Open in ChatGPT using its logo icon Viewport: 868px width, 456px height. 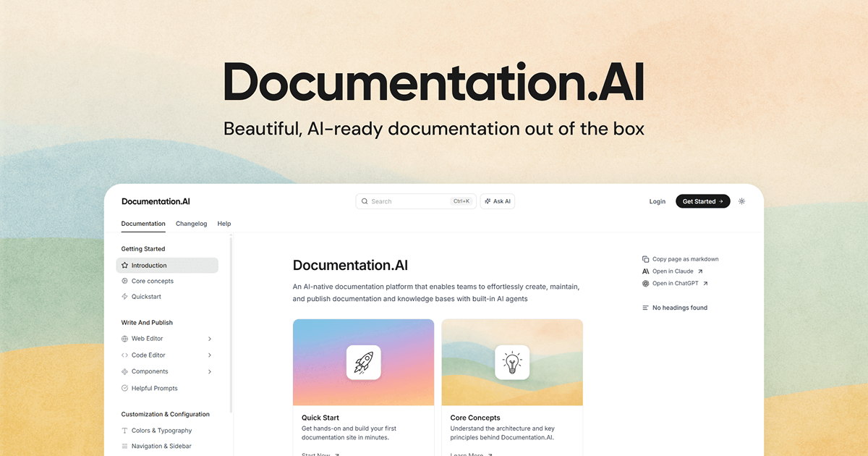coord(646,284)
